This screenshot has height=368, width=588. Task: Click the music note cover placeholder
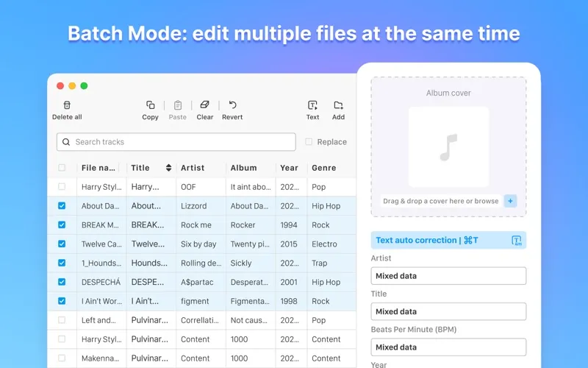(448, 146)
